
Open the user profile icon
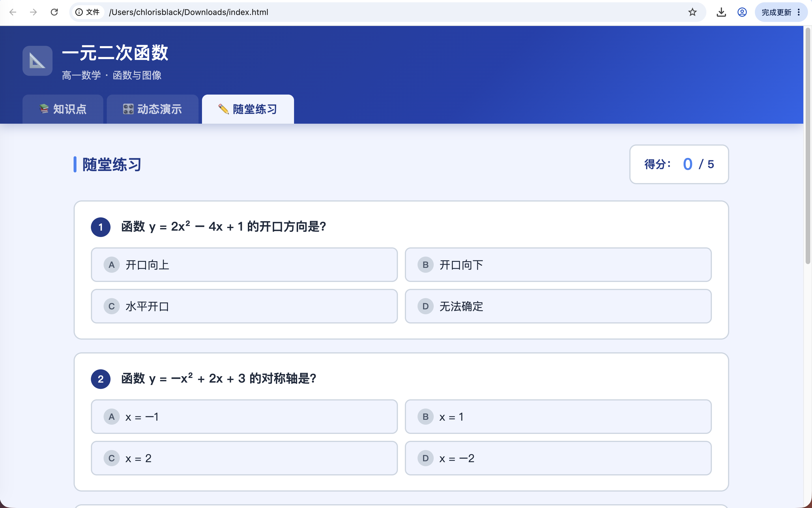click(x=742, y=12)
